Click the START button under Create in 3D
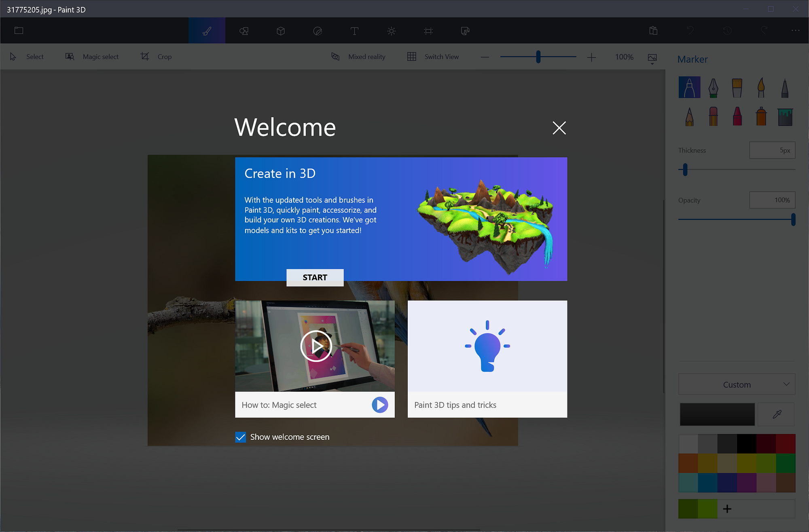This screenshot has width=809, height=532. [x=315, y=277]
